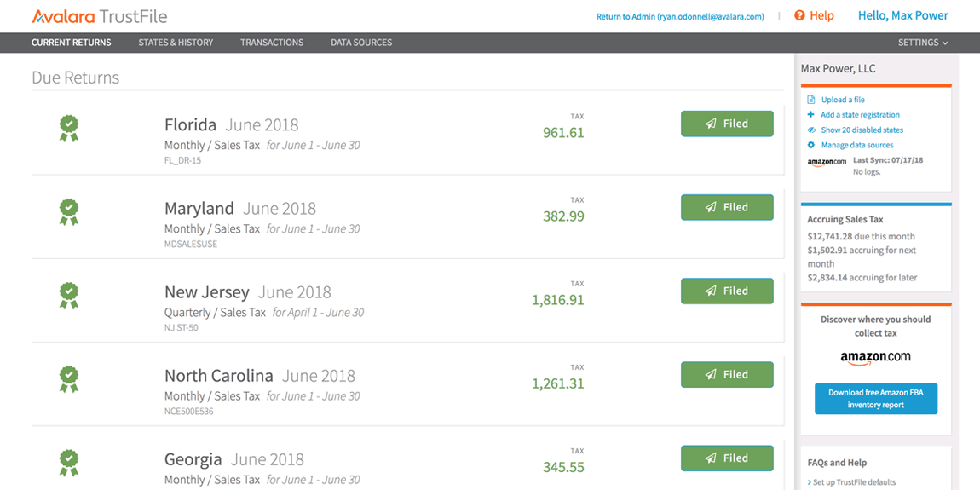The width and height of the screenshot is (980, 490).
Task: Open the Transactions tab
Action: 272,43
